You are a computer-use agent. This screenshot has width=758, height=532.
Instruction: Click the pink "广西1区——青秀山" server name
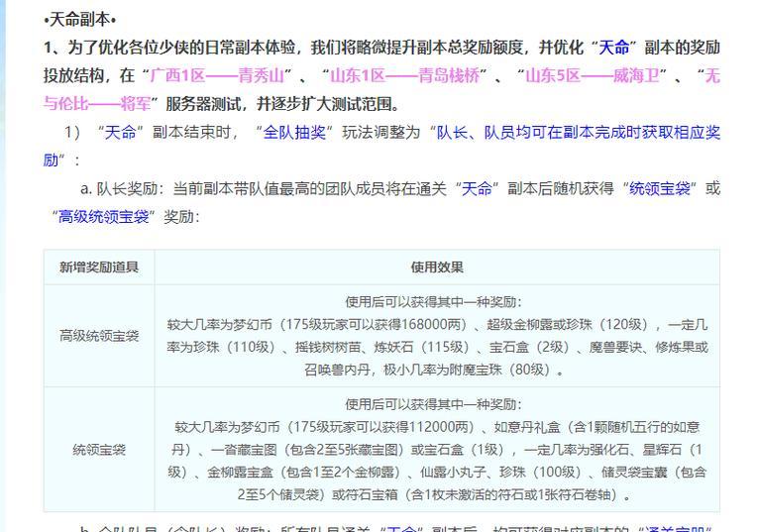(217, 76)
